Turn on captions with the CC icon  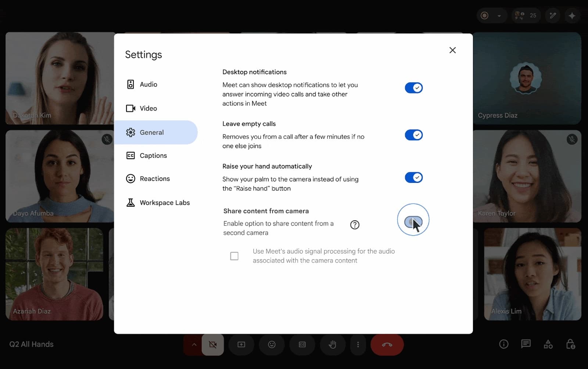click(x=302, y=345)
